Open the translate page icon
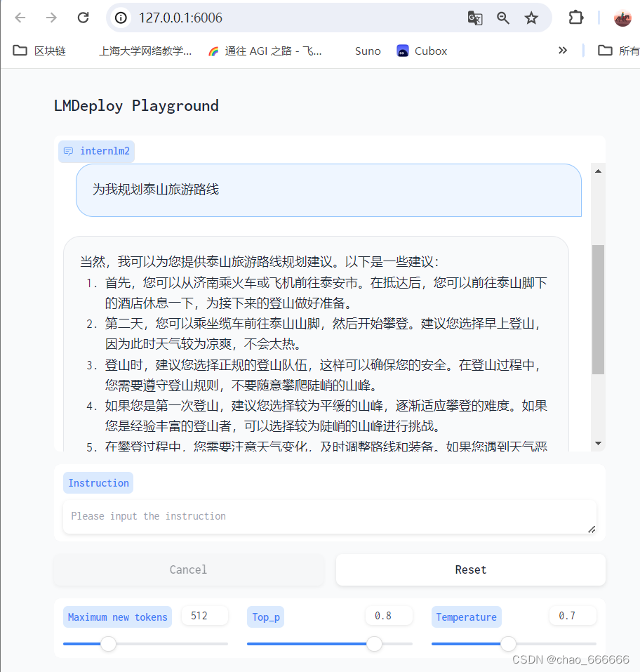The image size is (640, 672). pyautogui.click(x=475, y=18)
